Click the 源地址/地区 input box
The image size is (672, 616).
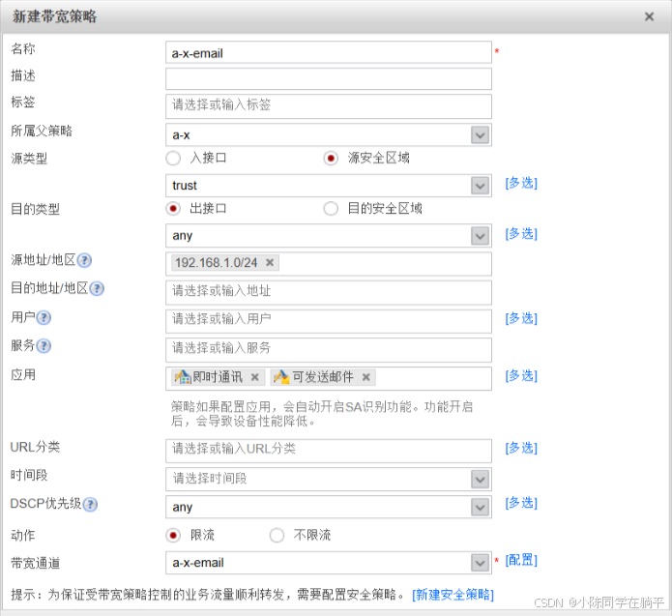[329, 264]
